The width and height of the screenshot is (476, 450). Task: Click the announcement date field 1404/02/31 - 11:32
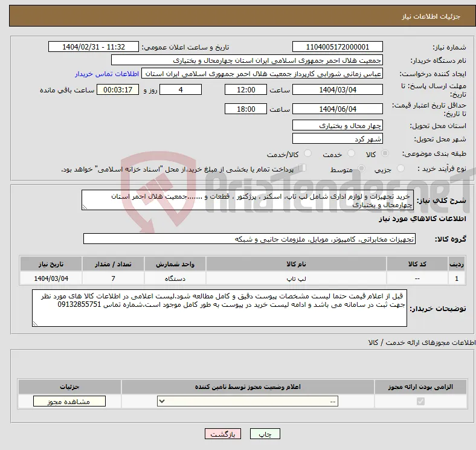click(x=94, y=47)
